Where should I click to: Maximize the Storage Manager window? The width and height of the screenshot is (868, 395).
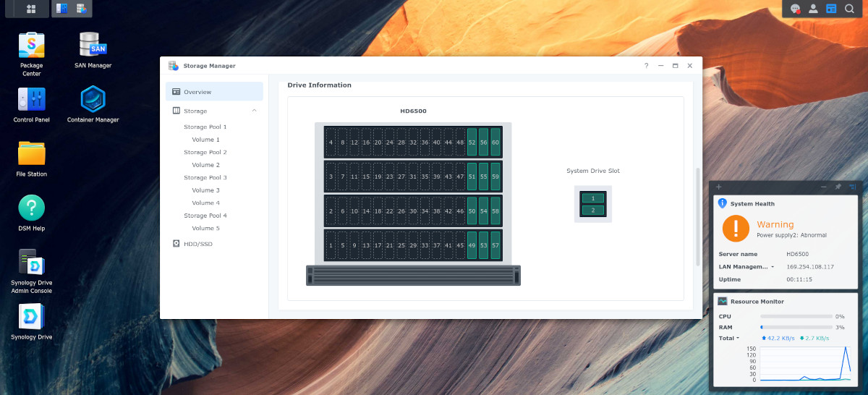[x=675, y=66]
